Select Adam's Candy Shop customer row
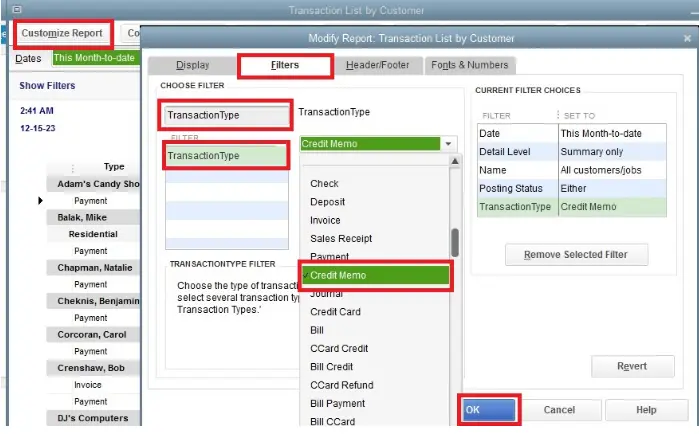The width and height of the screenshot is (699, 434). [x=94, y=184]
